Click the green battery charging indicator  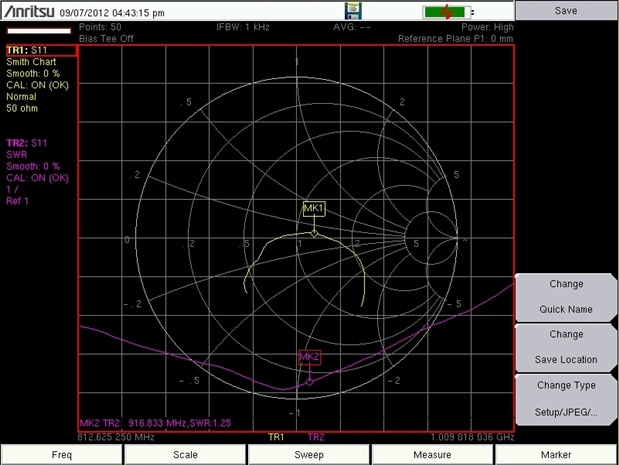pos(446,12)
